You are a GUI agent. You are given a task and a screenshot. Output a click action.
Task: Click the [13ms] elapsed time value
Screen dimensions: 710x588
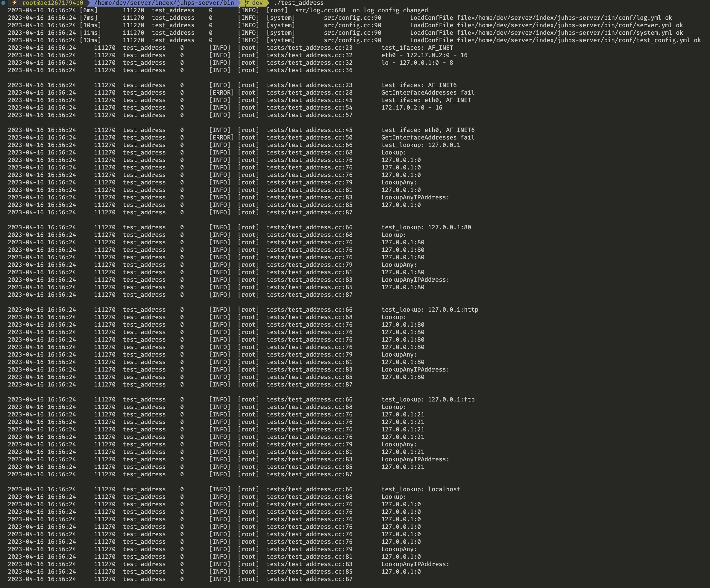tap(90, 40)
